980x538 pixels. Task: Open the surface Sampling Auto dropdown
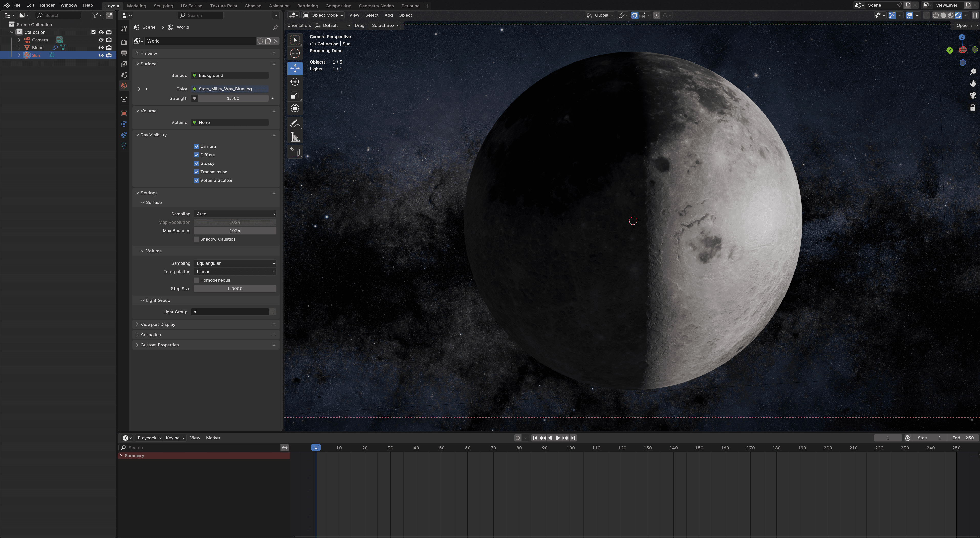(235, 214)
